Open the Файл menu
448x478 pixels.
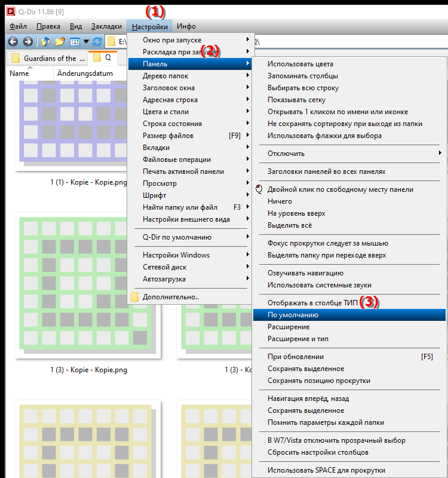tap(18, 26)
